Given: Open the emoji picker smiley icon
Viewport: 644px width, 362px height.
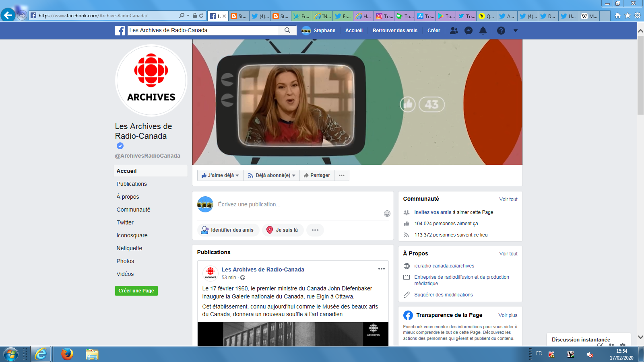Looking at the screenshot, I should coord(387,214).
